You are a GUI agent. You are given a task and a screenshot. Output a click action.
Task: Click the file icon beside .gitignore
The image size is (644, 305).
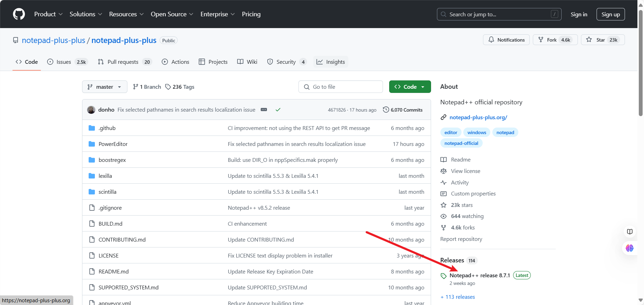pyautogui.click(x=92, y=208)
